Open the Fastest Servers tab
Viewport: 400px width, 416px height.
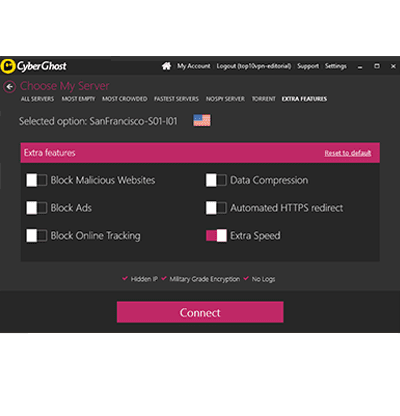point(176,99)
